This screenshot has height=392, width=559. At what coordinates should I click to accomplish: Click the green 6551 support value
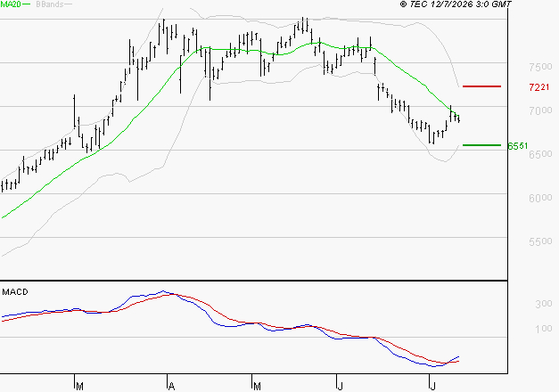pos(518,146)
